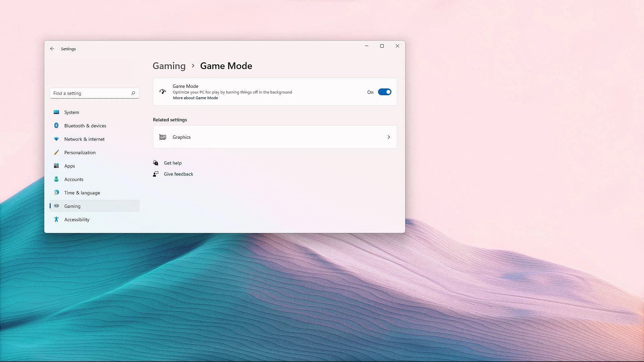Expand the Graphics settings option
Image resolution: width=644 pixels, height=362 pixels.
(388, 136)
